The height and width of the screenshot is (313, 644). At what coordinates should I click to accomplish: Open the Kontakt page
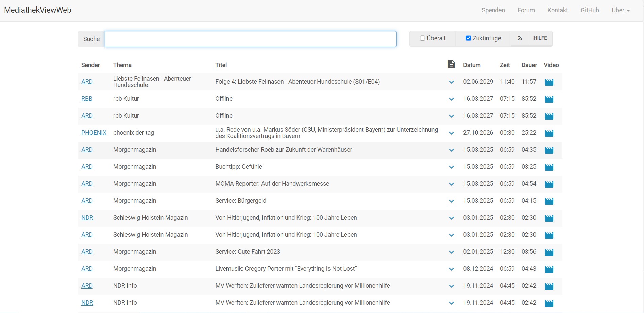point(558,10)
